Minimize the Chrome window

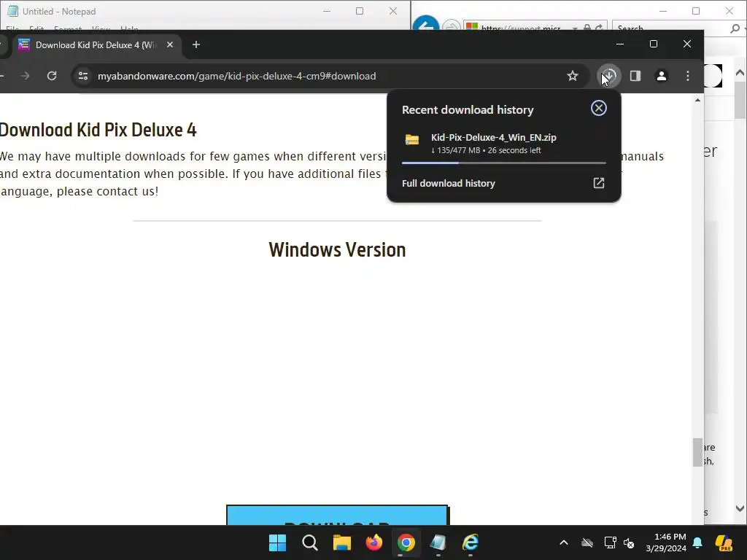tap(620, 44)
